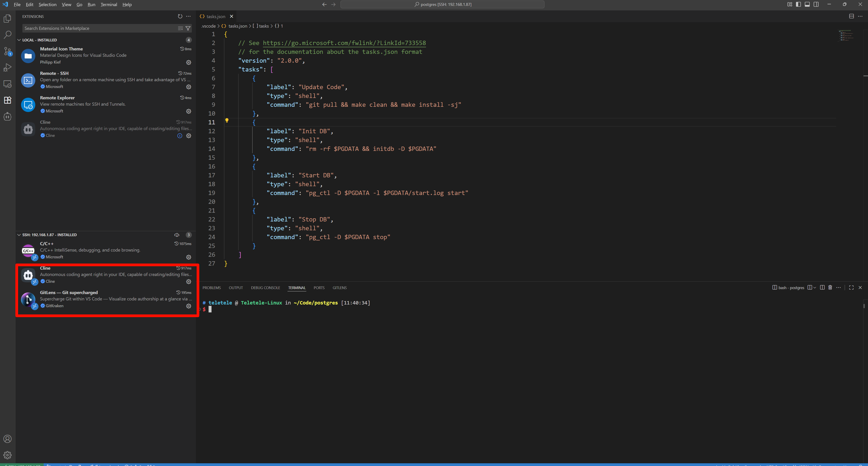This screenshot has height=466, width=868.
Task: Close the bottom terminal panel
Action: (860, 288)
